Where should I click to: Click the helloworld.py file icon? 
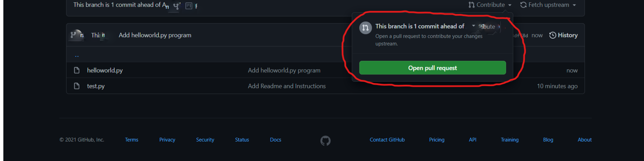pos(77,70)
